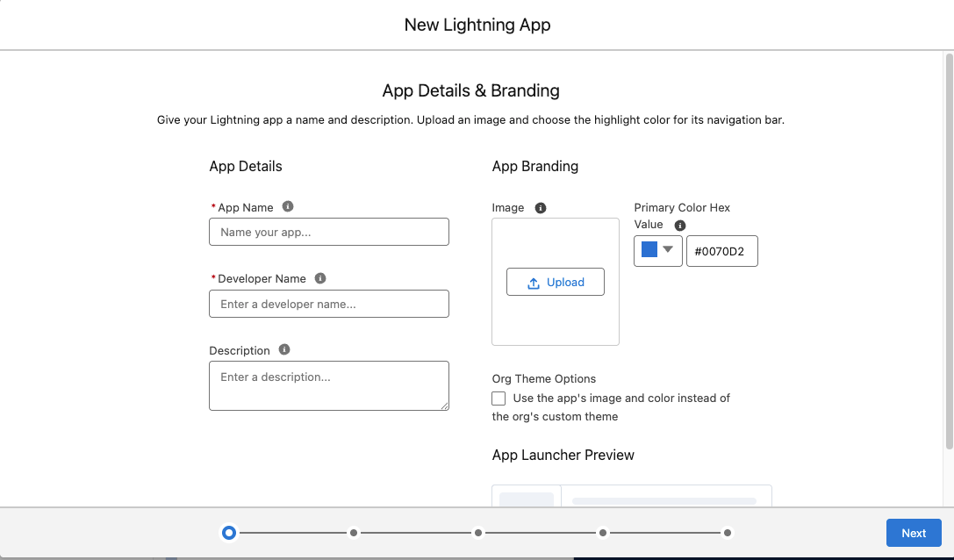
Task: Open the Image info tooltip icon
Action: [541, 207]
